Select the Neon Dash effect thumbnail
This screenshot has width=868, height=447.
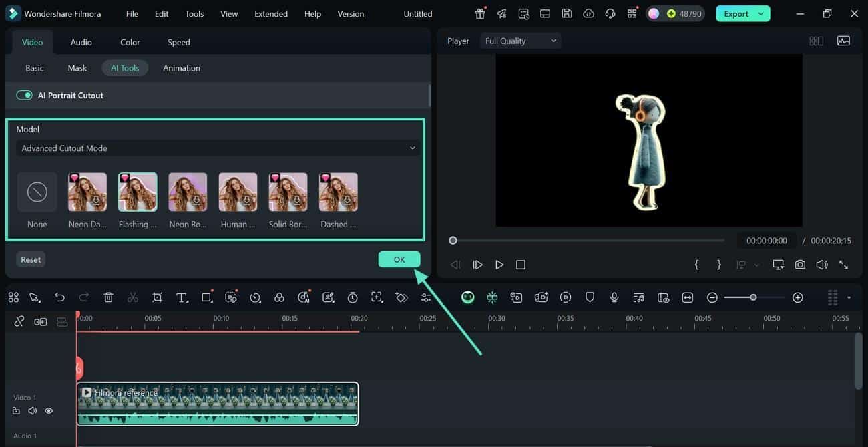click(x=87, y=191)
